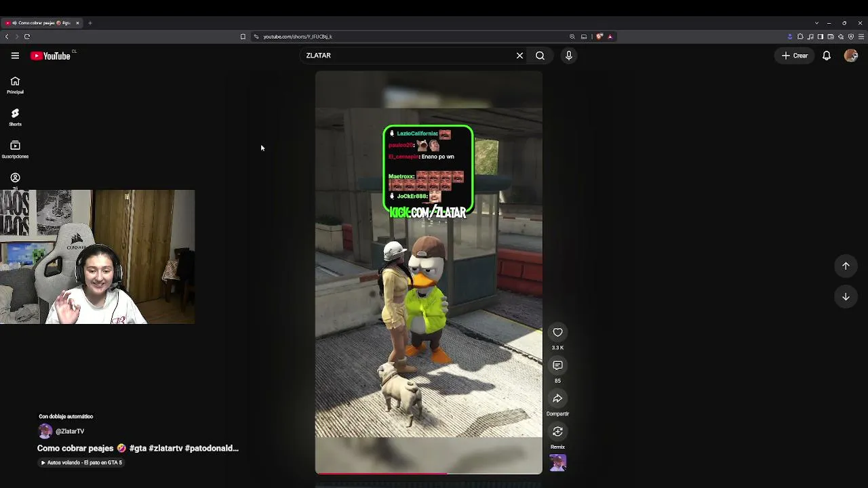Open Suscripciones in the sidebar
Viewport: 868px width, 488px height.
click(x=15, y=150)
